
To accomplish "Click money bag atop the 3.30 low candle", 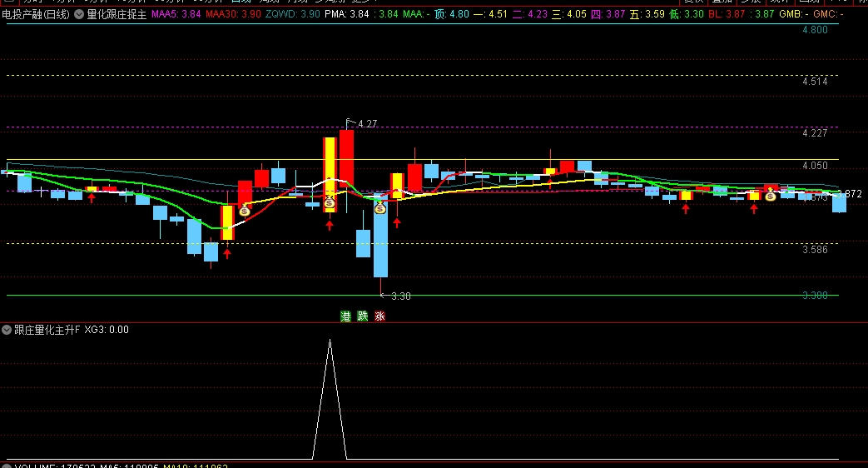I will pyautogui.click(x=379, y=207).
